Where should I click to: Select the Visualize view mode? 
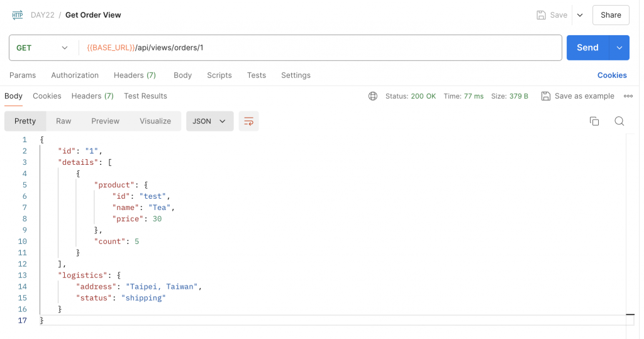tap(155, 121)
